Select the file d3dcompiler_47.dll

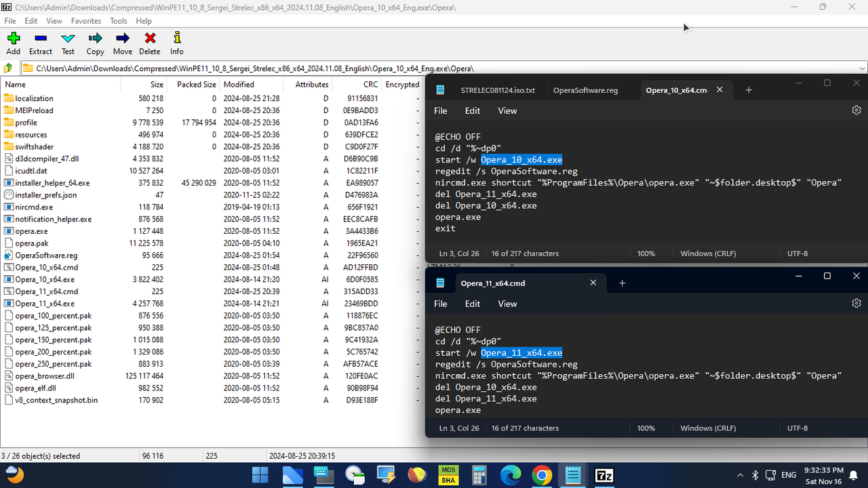[47, 159]
